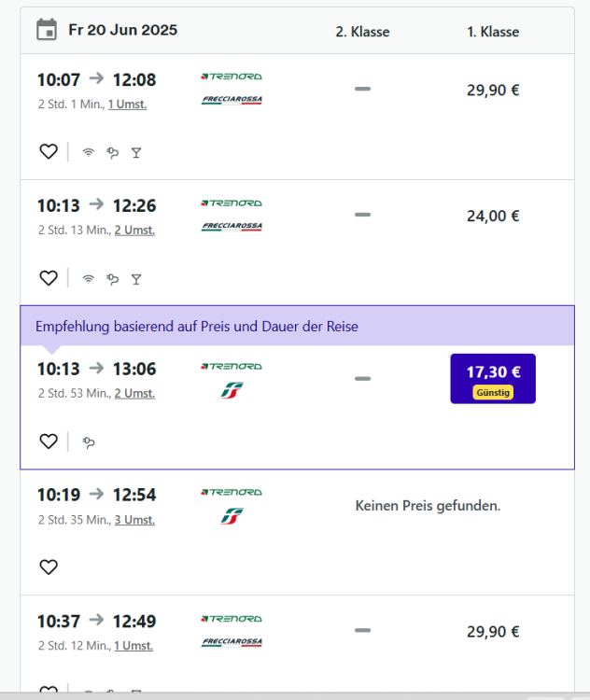The width and height of the screenshot is (590, 700).
Task: Select the 24,00 € first class price
Action: coord(493,216)
